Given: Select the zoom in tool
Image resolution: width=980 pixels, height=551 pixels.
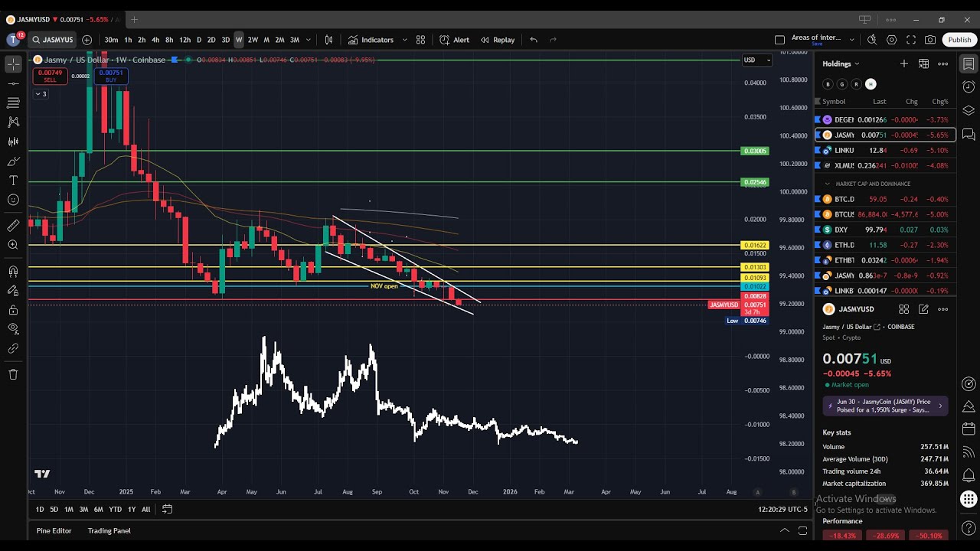Looking at the screenshot, I should (x=13, y=245).
